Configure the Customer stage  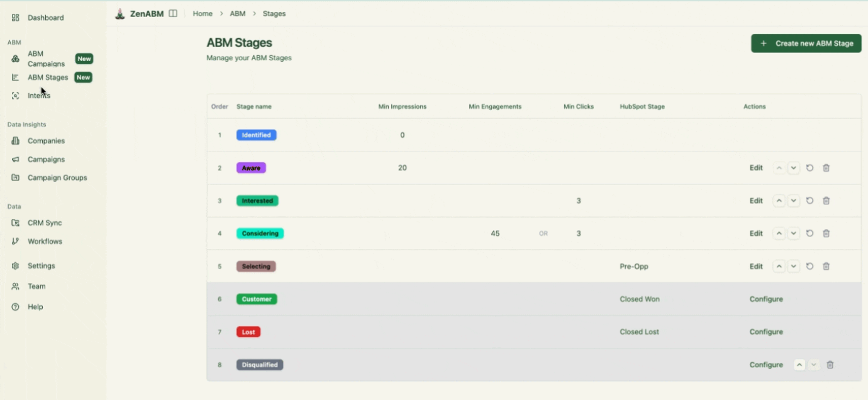pos(766,299)
